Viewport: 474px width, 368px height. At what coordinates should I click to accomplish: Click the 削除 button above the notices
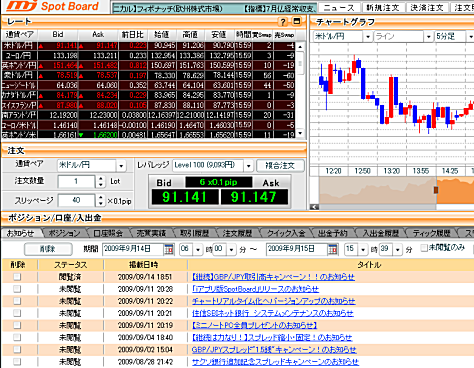48,249
